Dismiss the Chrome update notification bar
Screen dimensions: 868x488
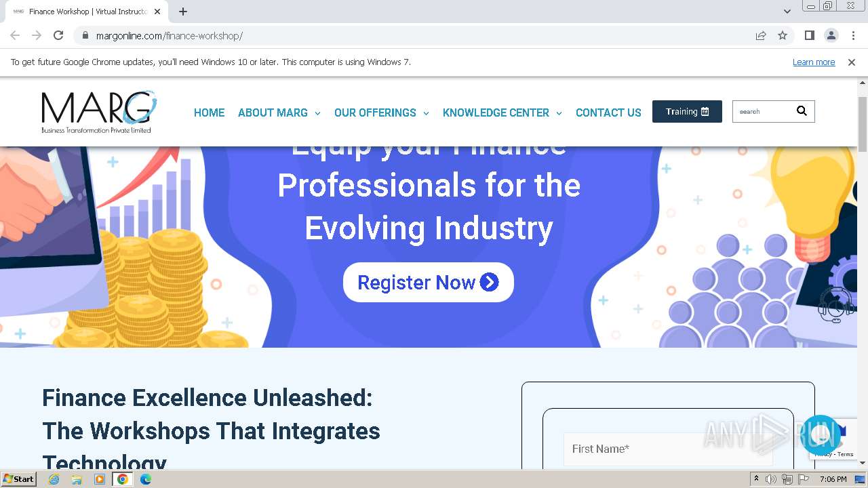(x=852, y=62)
